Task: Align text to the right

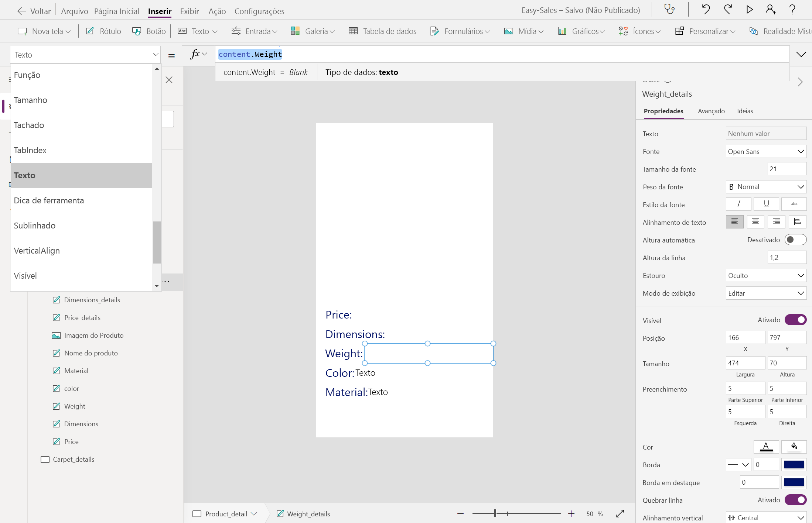Action: click(x=777, y=222)
